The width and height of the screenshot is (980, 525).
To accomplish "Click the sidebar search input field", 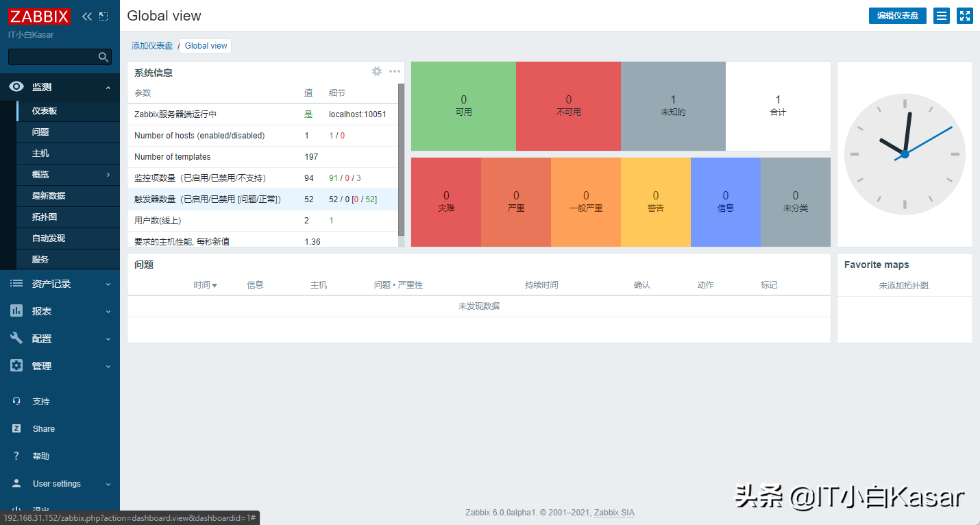I will tap(55, 57).
